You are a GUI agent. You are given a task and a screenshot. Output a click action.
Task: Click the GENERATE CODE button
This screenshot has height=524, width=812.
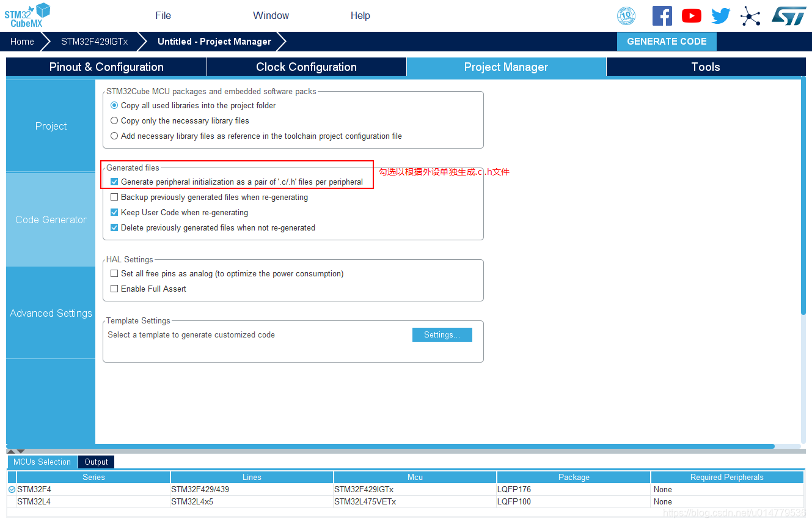(x=667, y=42)
